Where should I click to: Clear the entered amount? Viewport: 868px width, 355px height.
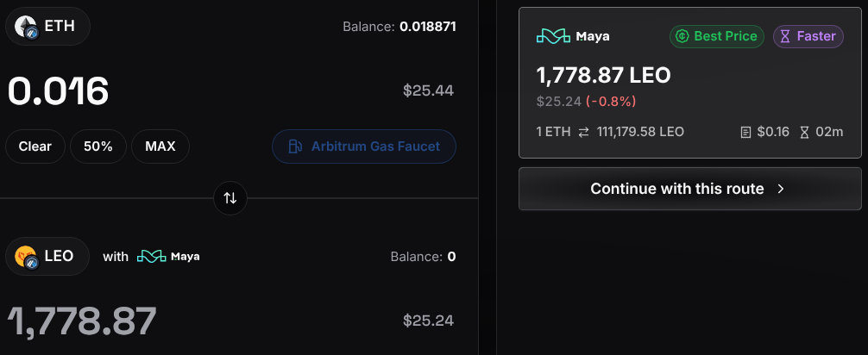pyautogui.click(x=35, y=146)
